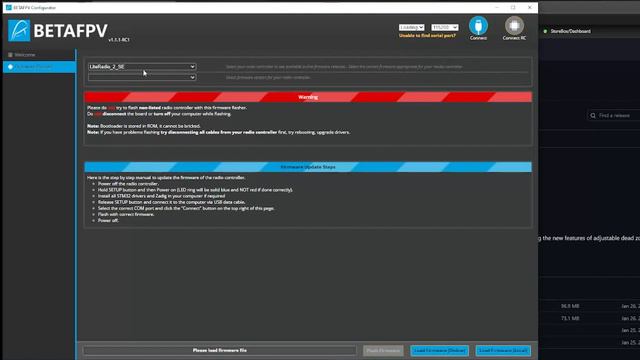Click the greyed Flash Firmware button
The image size is (640, 360).
[383, 351]
